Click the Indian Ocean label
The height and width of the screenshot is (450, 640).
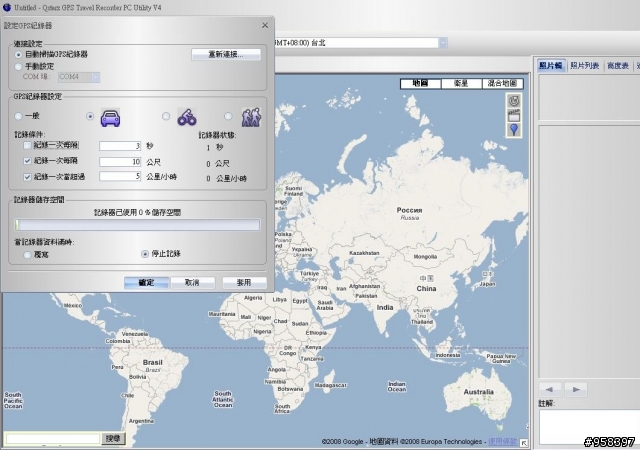pos(397,387)
